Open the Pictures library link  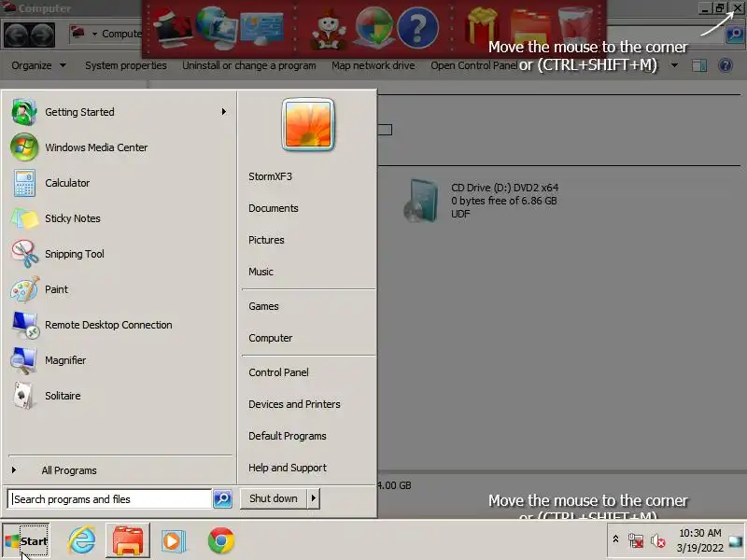[266, 240]
